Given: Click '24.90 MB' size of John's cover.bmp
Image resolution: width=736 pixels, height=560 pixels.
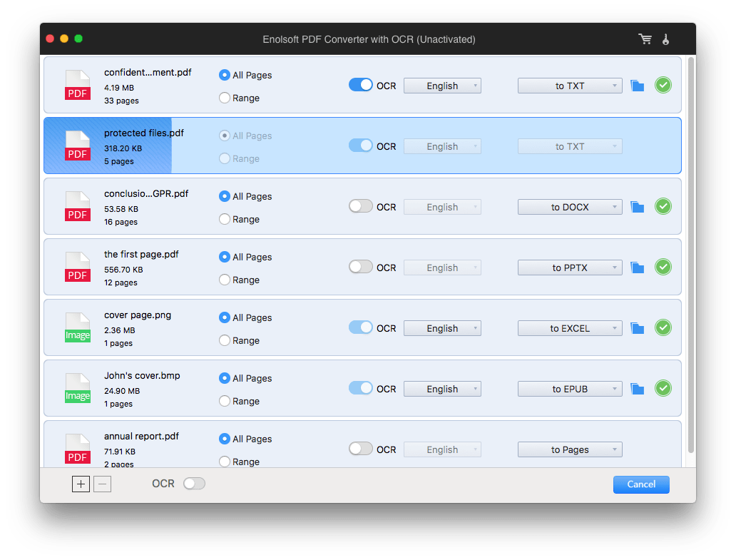Looking at the screenshot, I should [122, 390].
